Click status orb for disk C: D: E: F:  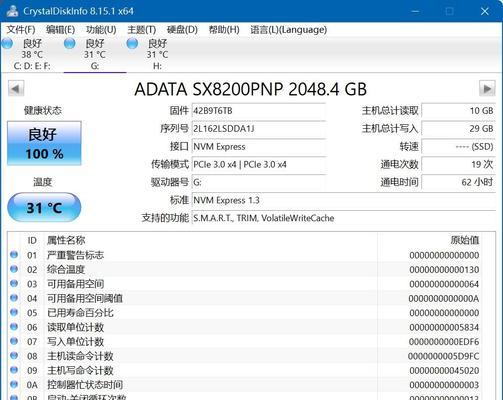coord(7,43)
